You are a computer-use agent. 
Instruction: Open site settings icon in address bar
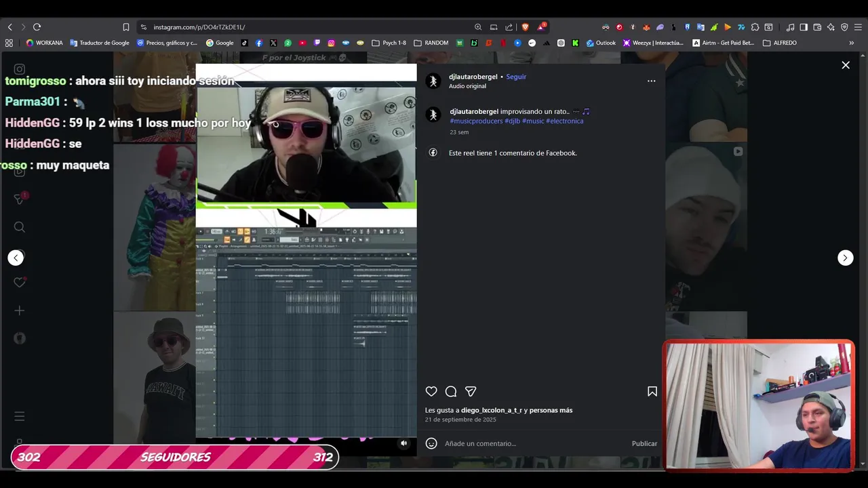(x=143, y=27)
